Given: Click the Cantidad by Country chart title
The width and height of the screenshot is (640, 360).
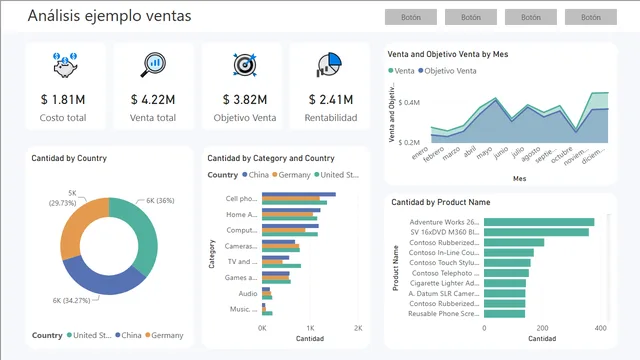Looking at the screenshot, I should (x=69, y=158).
